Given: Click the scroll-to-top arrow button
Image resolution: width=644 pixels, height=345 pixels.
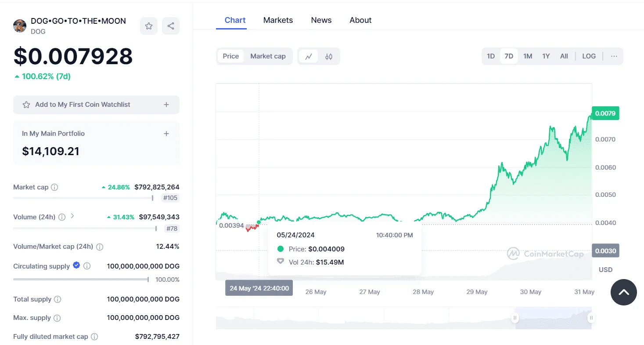Looking at the screenshot, I should coord(623,292).
